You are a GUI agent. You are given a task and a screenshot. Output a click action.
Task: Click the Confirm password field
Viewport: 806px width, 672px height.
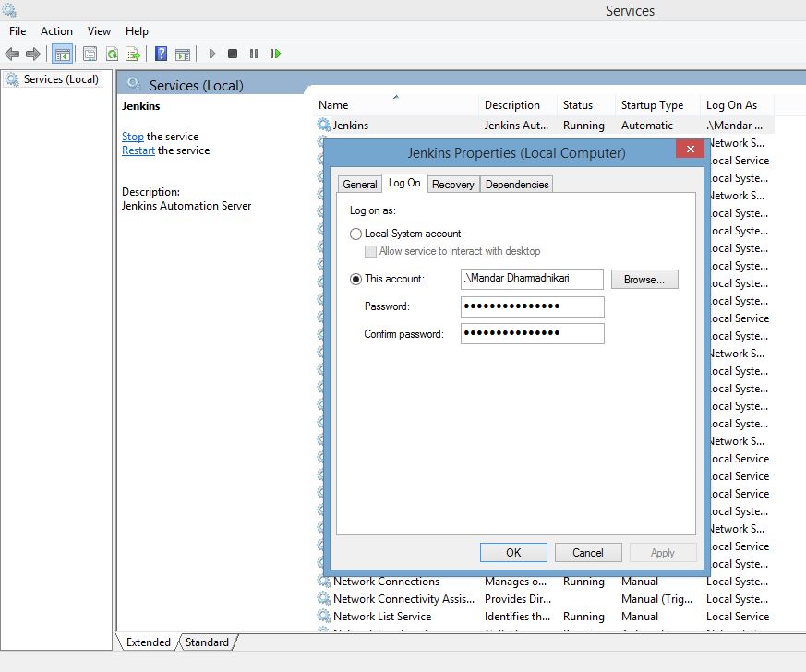tap(532, 333)
